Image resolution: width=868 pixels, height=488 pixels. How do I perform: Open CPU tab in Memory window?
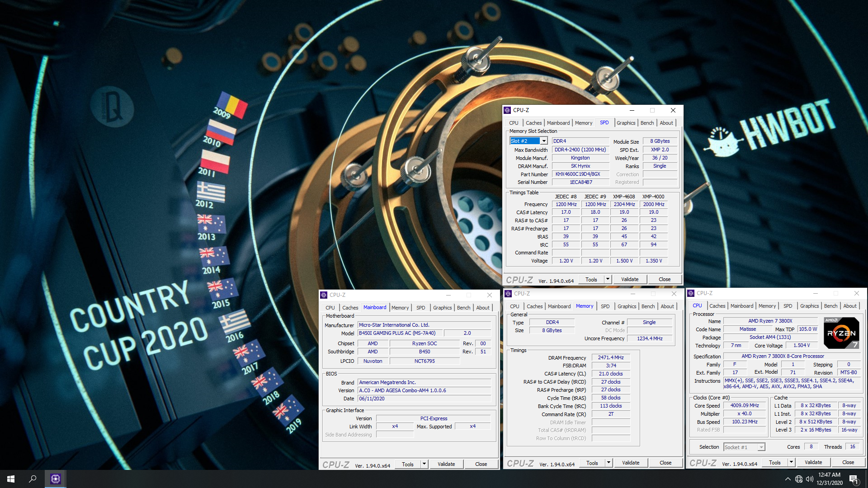514,306
